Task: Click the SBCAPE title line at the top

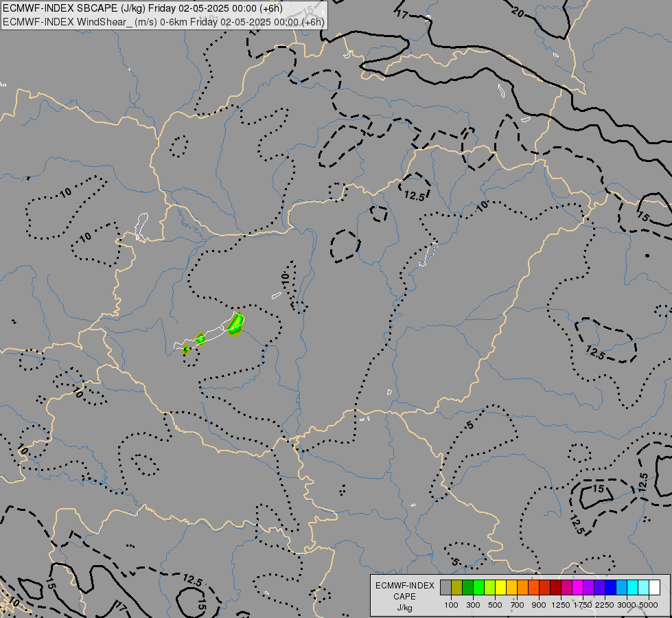Action: [x=142, y=8]
